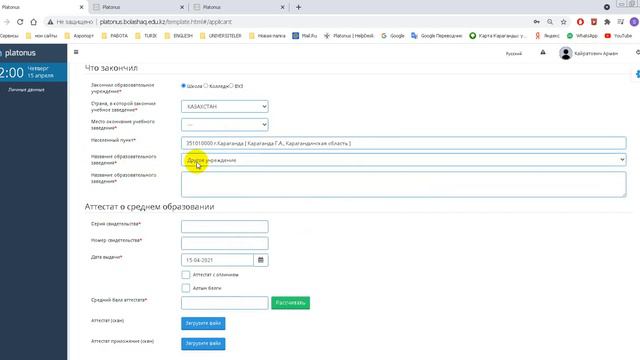This screenshot has height=360, width=640.
Task: Open the Google Переводчик bookmark
Action: pyautogui.click(x=436, y=36)
